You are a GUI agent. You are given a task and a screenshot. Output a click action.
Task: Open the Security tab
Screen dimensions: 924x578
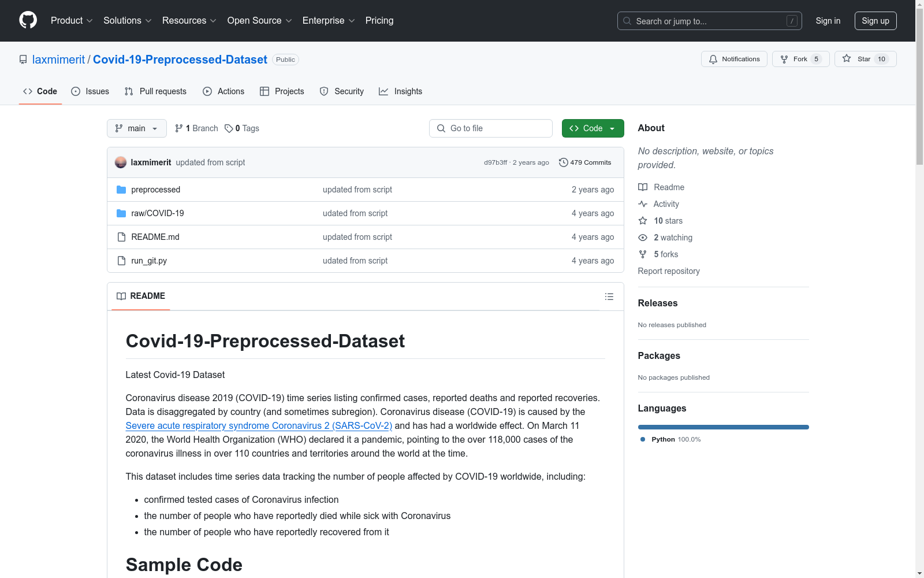342,91
